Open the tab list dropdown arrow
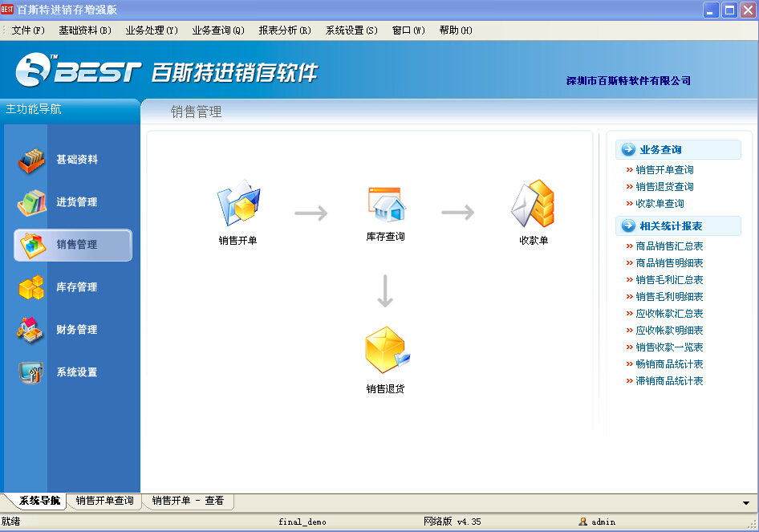Viewport: 759px width, 532px height. [x=746, y=503]
